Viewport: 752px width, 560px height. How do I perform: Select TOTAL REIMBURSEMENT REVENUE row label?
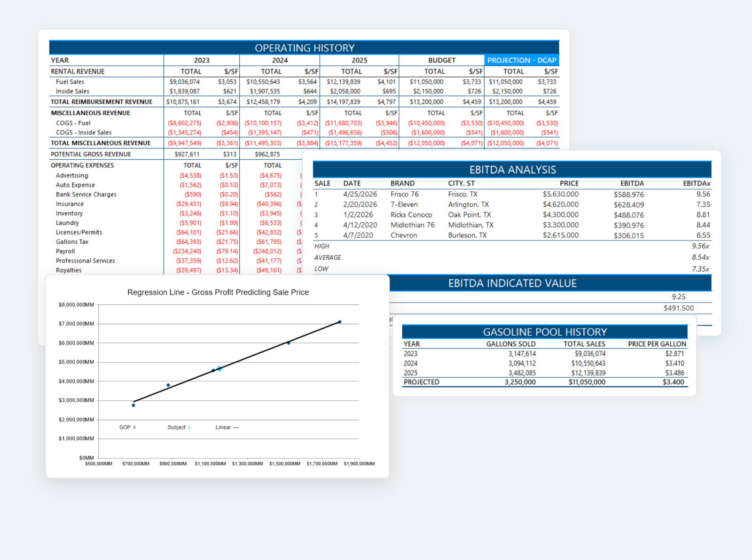(x=102, y=101)
